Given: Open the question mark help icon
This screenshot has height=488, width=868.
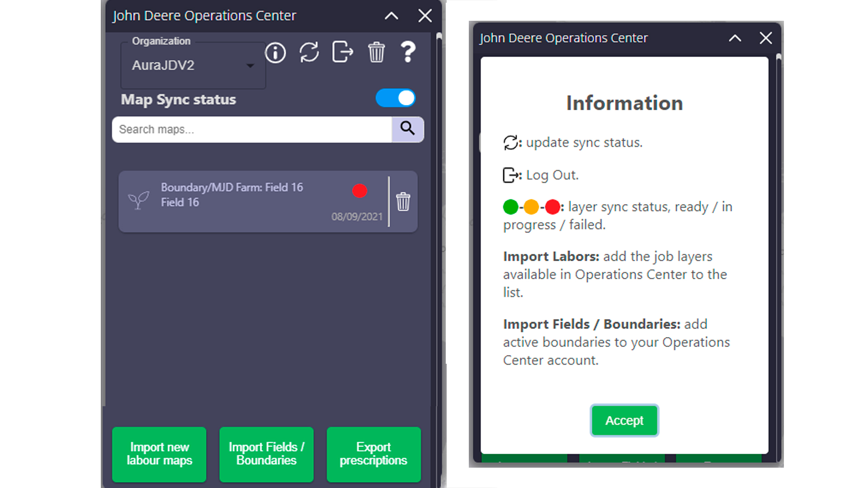Looking at the screenshot, I should click(x=408, y=52).
